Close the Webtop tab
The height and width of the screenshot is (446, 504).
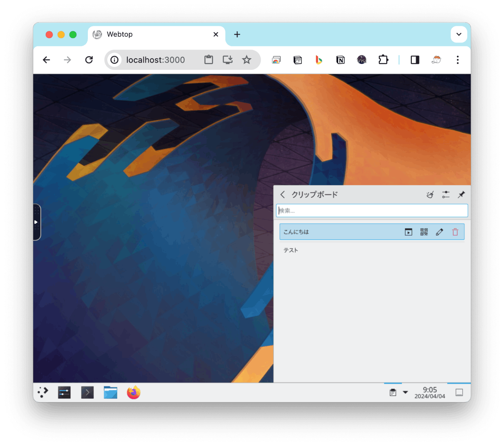tap(216, 35)
